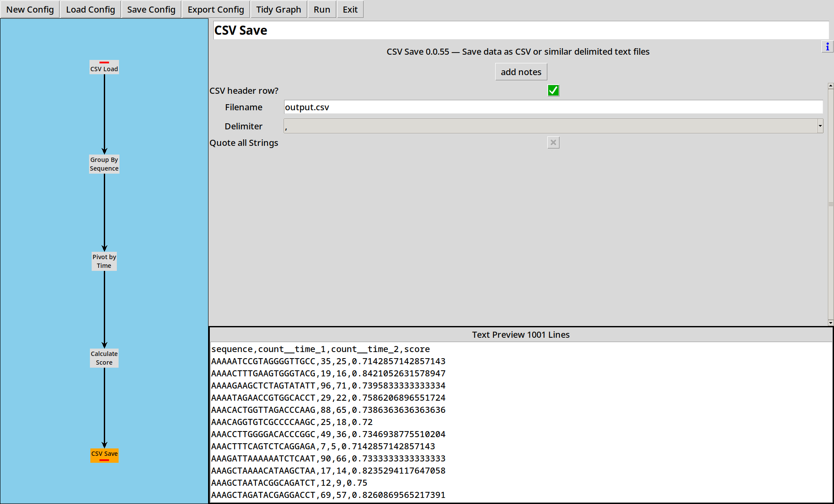Click the Exit button
This screenshot has height=504, width=834.
click(x=350, y=10)
